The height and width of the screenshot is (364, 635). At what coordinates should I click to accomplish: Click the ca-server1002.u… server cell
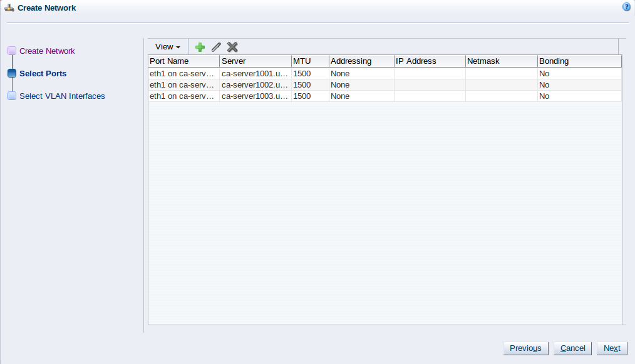click(256, 85)
